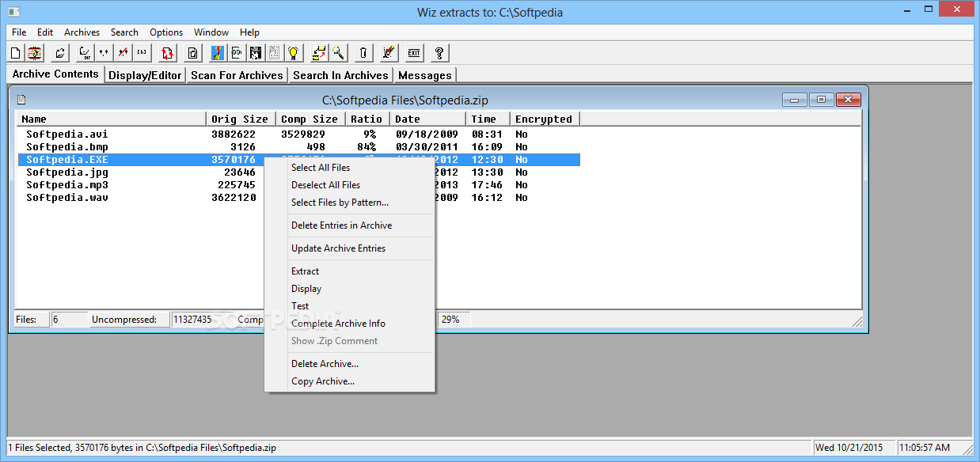Click the Uncompressed total 11327435 field
The image size is (980, 462).
(203, 320)
